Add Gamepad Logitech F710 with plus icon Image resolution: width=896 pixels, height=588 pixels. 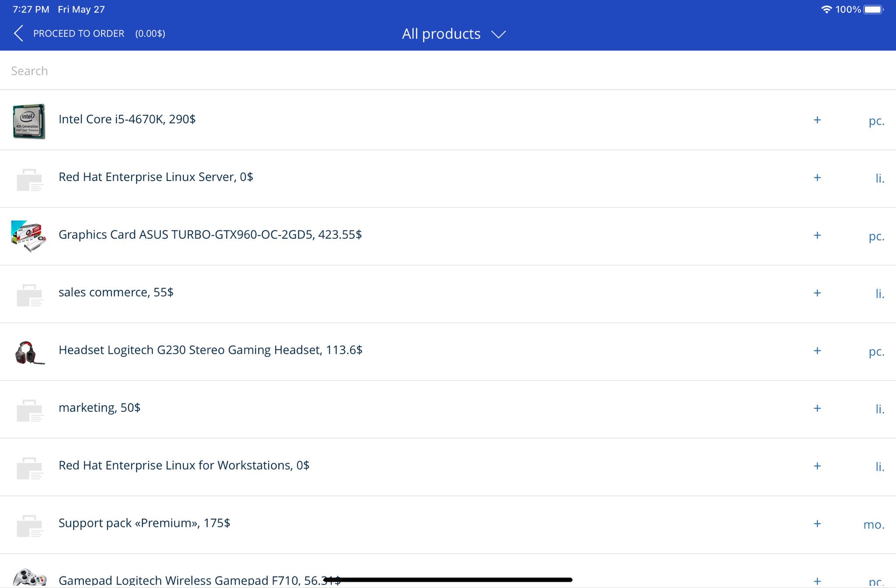click(817, 581)
